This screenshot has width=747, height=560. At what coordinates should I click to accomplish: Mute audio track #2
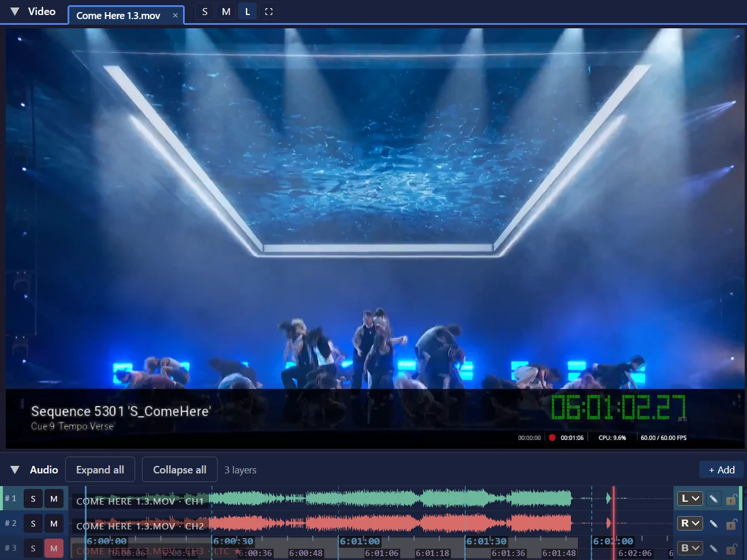[54, 524]
